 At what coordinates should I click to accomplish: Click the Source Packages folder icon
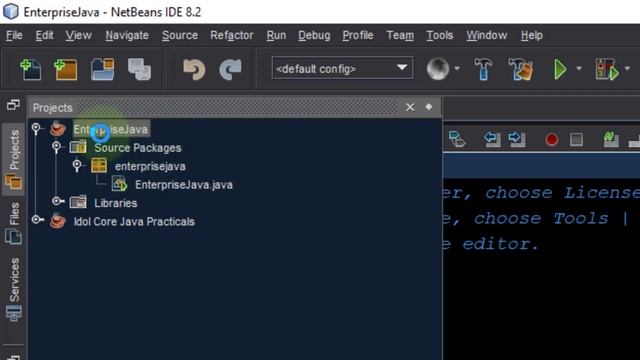coord(78,147)
